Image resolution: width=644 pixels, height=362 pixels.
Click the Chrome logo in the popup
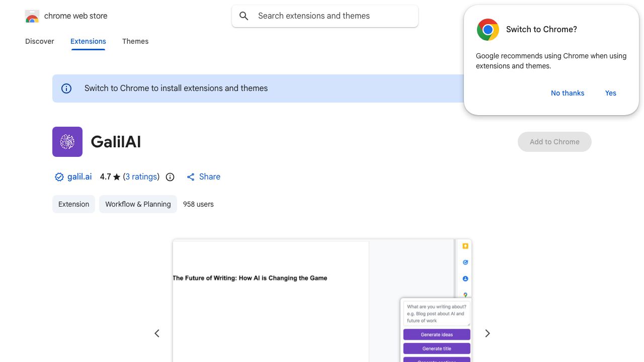coord(488,30)
